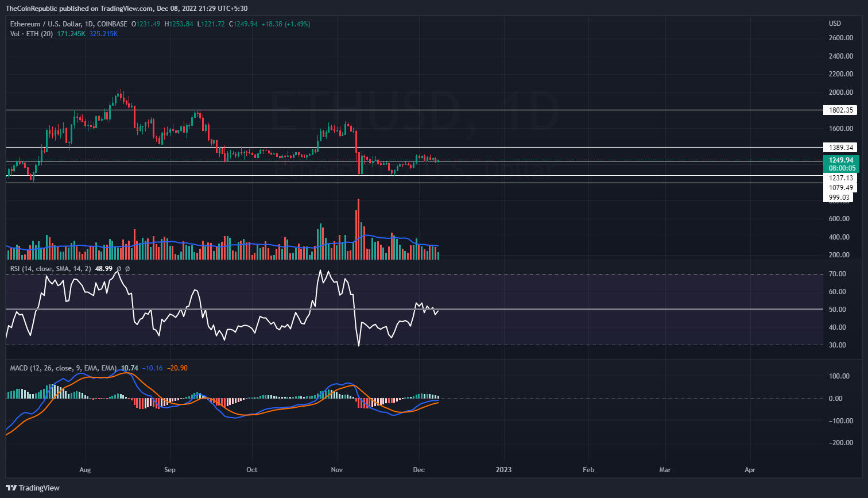Viewport: 868px width, 498px height.
Task: Click the Mar label on the time axis
Action: [665, 469]
